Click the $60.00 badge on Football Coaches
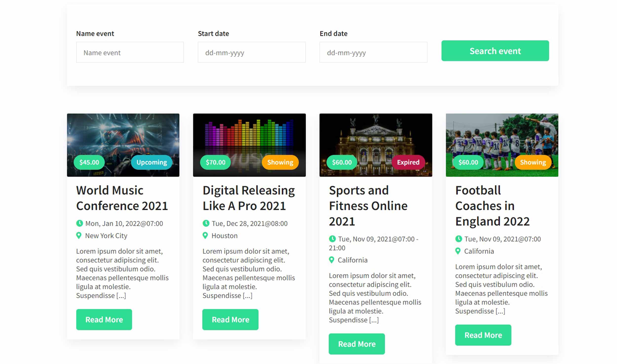The width and height of the screenshot is (617, 364). [x=468, y=162]
